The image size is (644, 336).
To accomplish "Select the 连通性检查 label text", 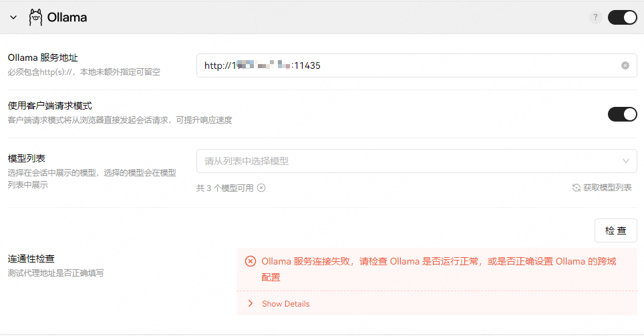I will 31,259.
